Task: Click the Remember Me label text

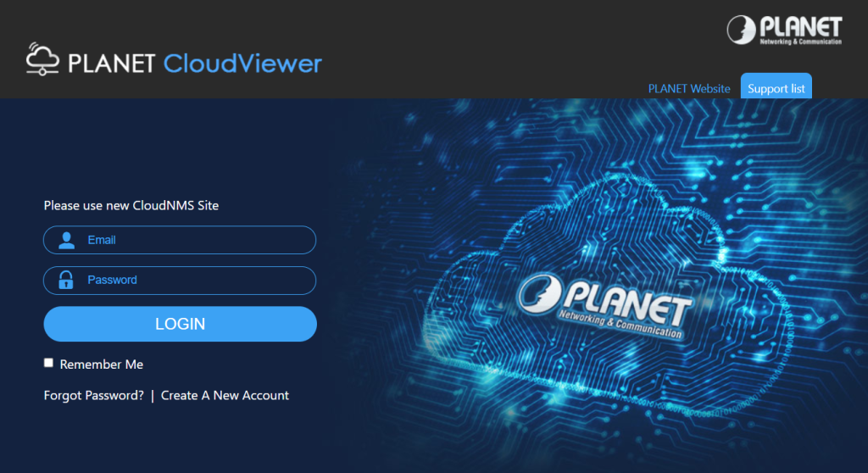Action: coord(101,364)
